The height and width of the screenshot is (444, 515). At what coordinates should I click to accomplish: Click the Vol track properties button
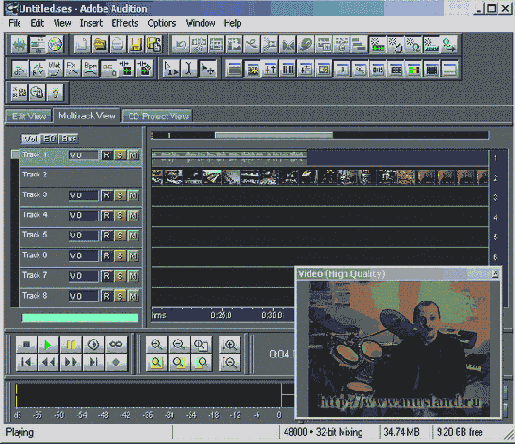coord(30,138)
